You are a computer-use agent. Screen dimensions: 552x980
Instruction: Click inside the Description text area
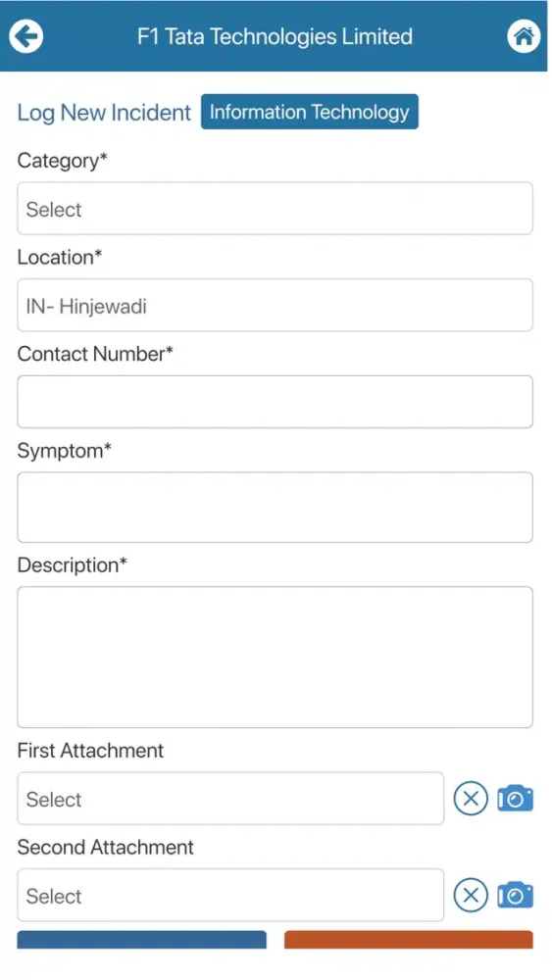[x=276, y=657]
